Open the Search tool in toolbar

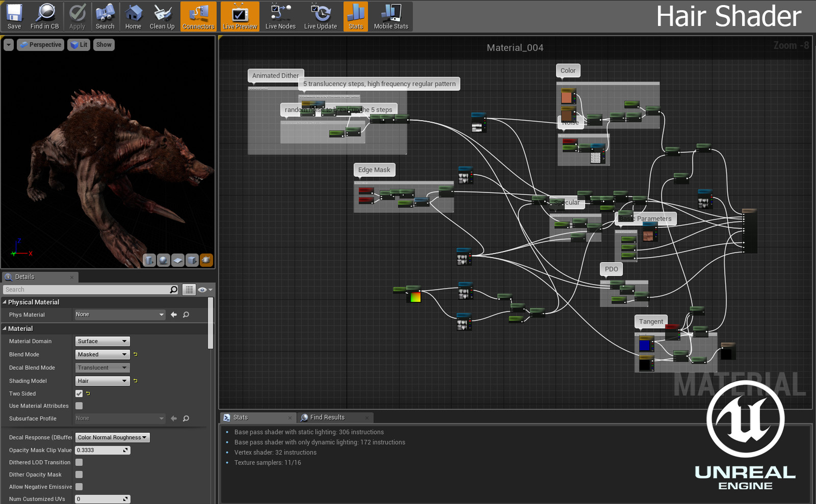[105, 16]
